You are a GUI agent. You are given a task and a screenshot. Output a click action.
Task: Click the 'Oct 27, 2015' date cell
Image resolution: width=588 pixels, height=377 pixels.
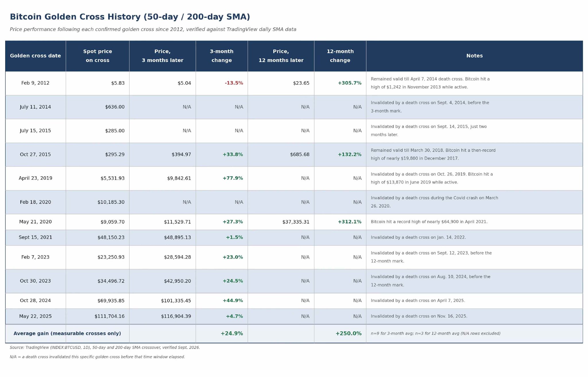(x=35, y=154)
